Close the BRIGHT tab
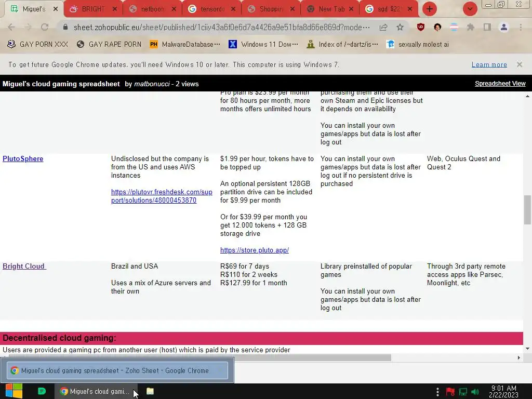532x399 pixels. (115, 9)
